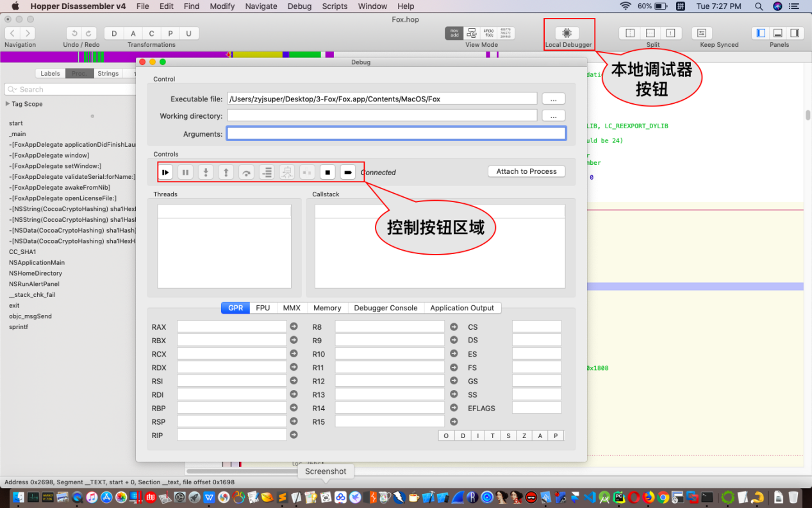The height and width of the screenshot is (508, 812).
Task: Select CC_SHA1 in the procedure list
Action: (x=22, y=251)
